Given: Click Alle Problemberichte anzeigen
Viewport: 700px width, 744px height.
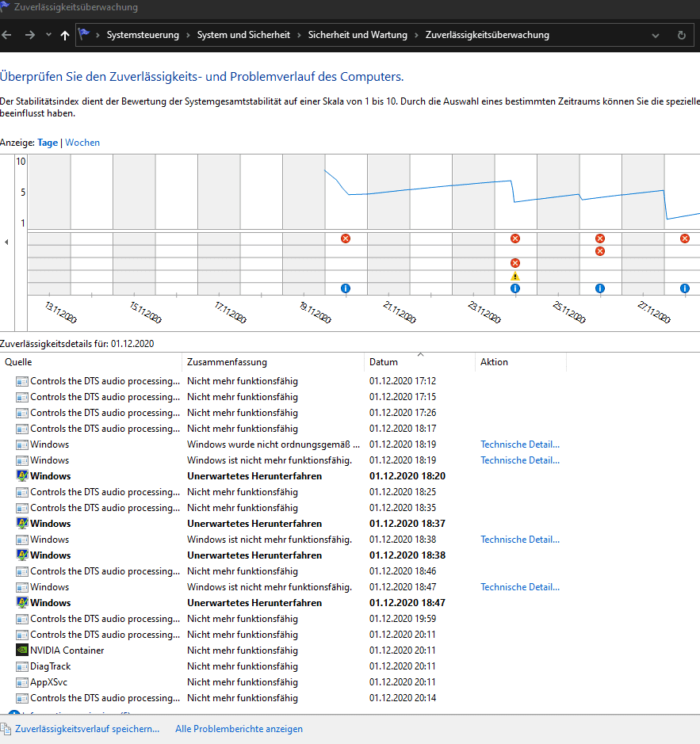Looking at the screenshot, I should click(239, 729).
